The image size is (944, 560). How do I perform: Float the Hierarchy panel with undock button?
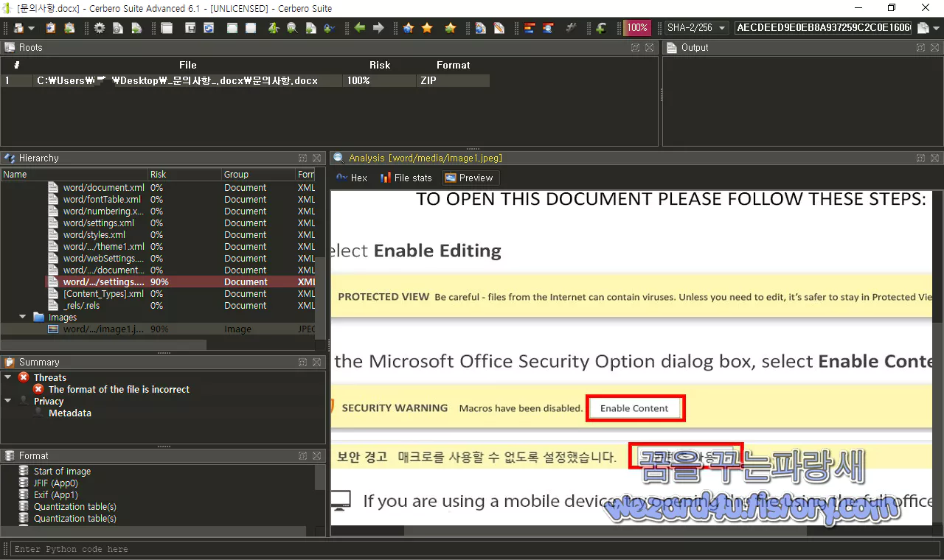pos(303,158)
